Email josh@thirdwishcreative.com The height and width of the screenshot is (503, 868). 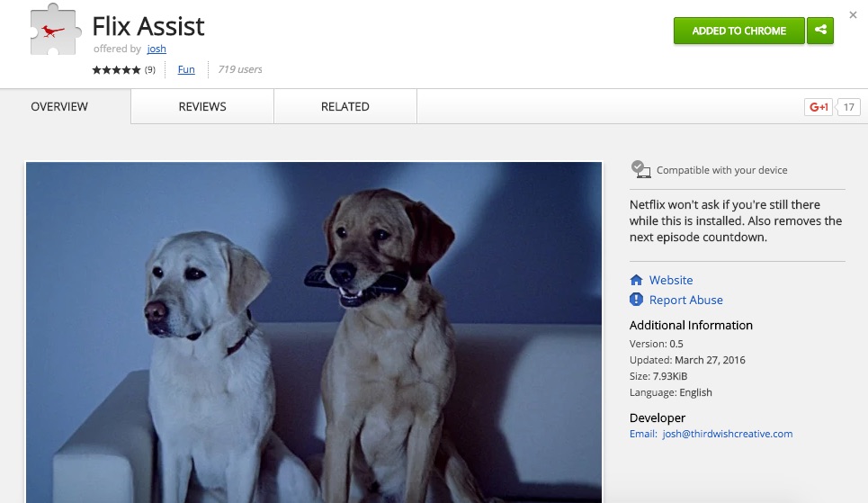tap(728, 434)
